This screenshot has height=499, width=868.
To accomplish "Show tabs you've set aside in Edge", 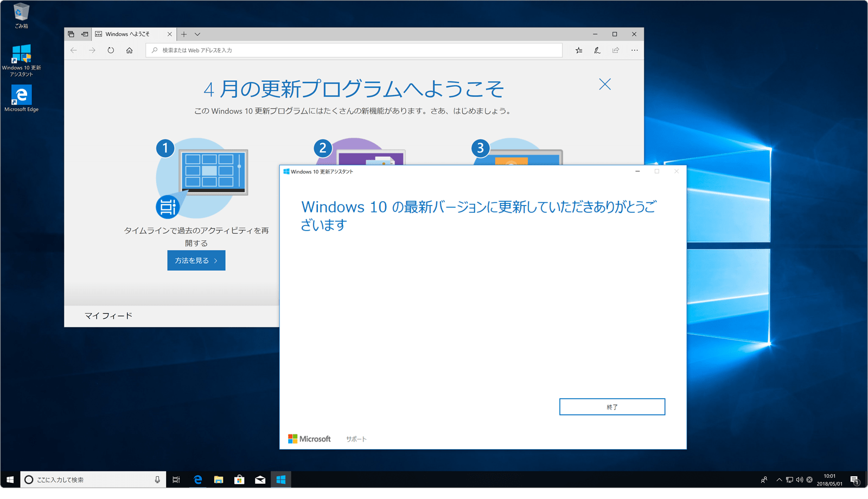I will coord(71,34).
